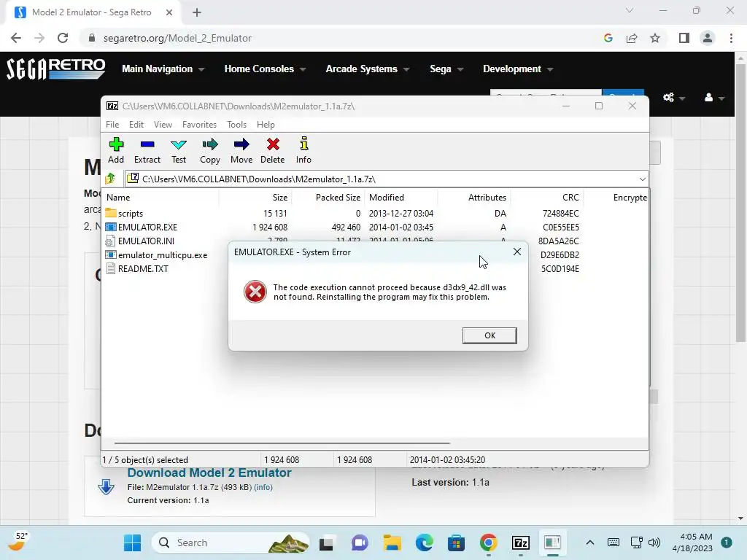Open the Sega dropdown menu

(x=446, y=69)
